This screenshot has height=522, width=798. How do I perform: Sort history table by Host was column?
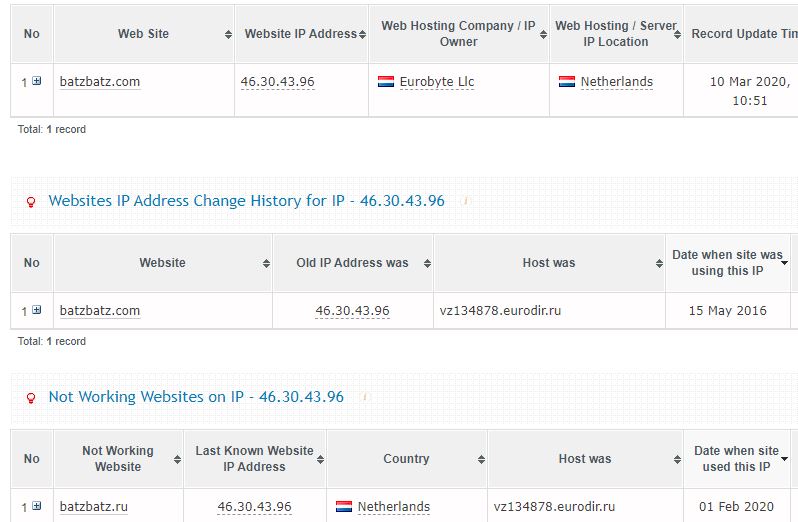tap(659, 263)
